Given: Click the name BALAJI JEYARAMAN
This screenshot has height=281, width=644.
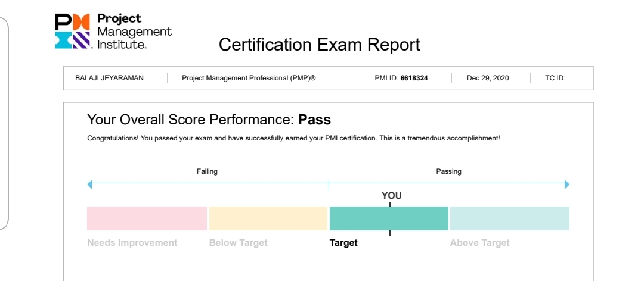Looking at the screenshot, I should tap(109, 78).
